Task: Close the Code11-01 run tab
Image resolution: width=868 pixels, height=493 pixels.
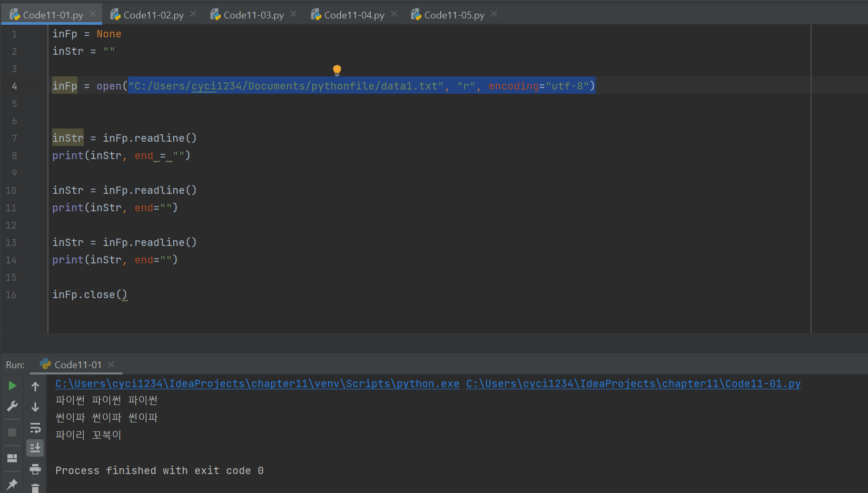Action: coord(111,364)
